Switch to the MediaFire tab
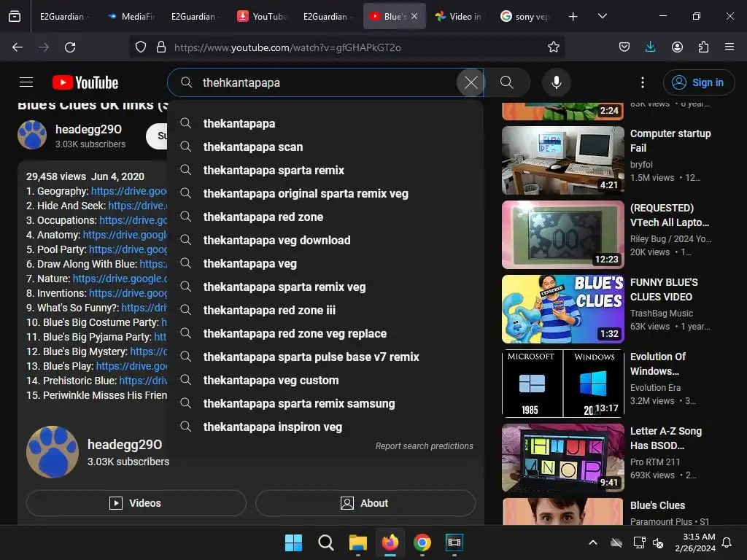Viewport: 747px width, 560px height. [x=131, y=16]
